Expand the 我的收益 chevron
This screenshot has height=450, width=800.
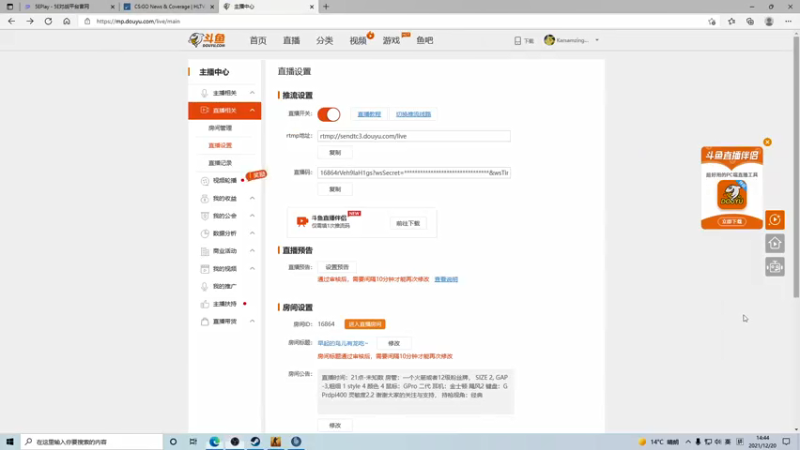point(252,198)
